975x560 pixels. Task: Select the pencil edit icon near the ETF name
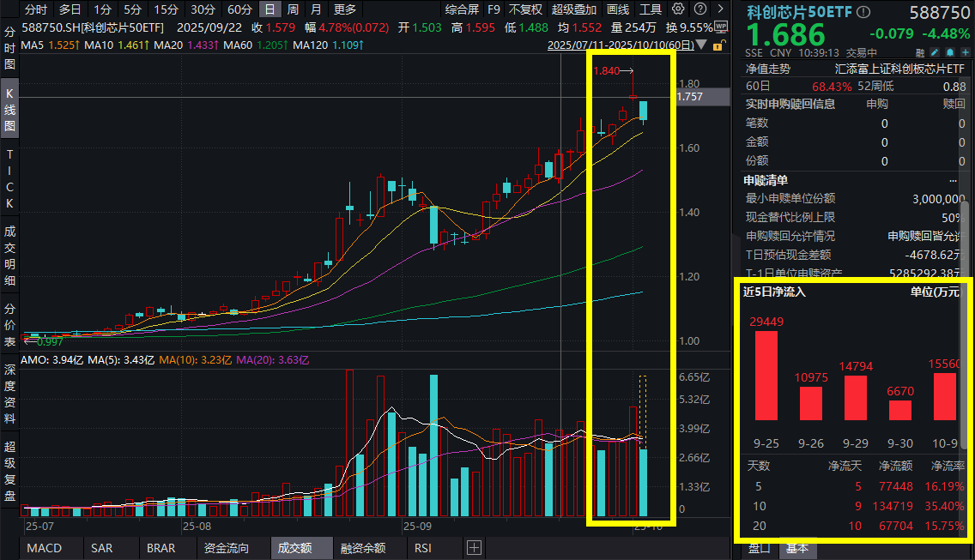coord(935,52)
